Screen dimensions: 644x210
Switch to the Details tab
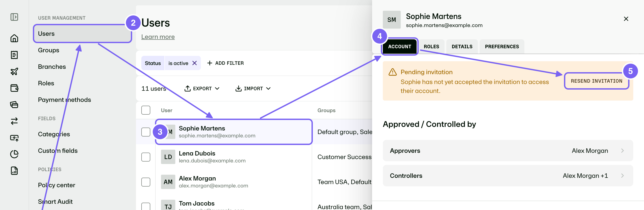pos(462,46)
